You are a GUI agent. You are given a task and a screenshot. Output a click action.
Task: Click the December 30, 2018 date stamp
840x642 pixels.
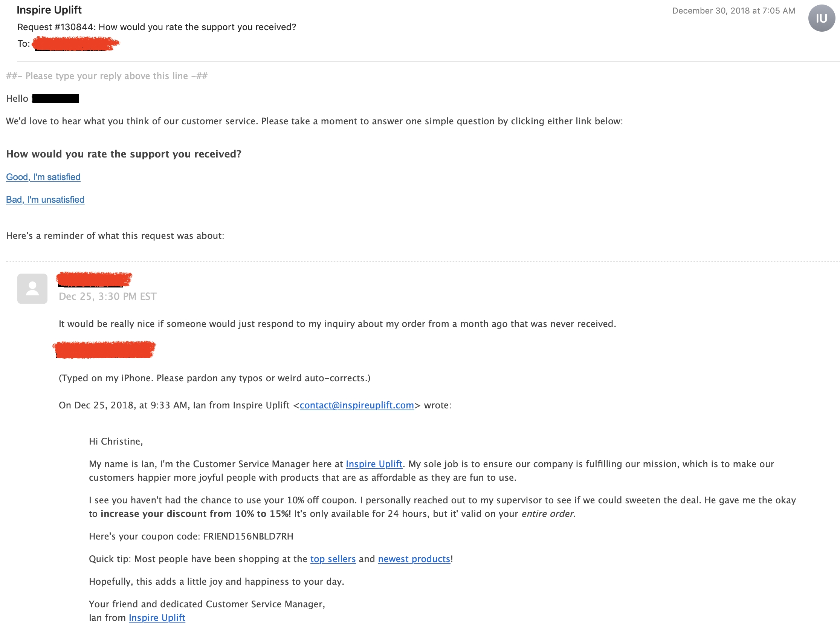pyautogui.click(x=733, y=11)
